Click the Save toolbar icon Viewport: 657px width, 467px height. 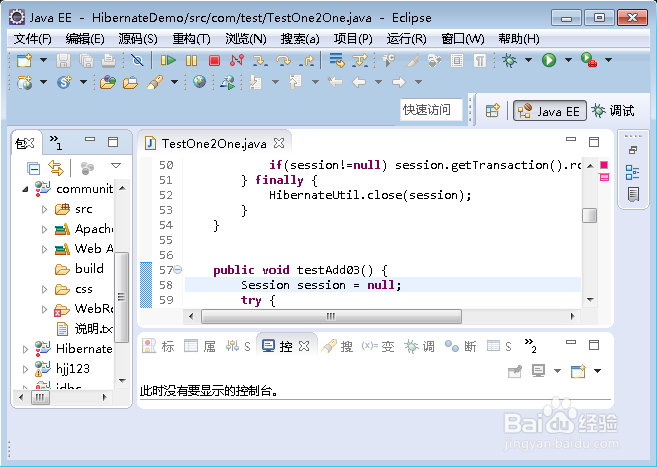pos(64,61)
